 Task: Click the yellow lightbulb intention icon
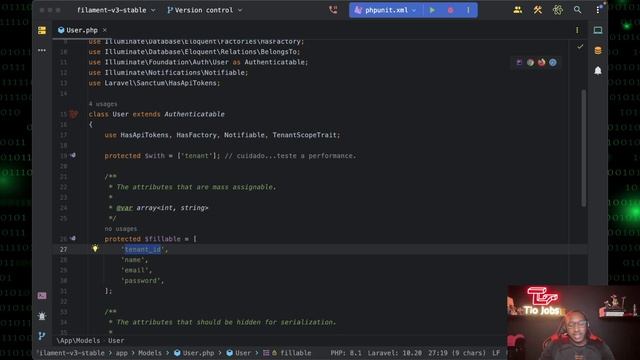coord(95,249)
